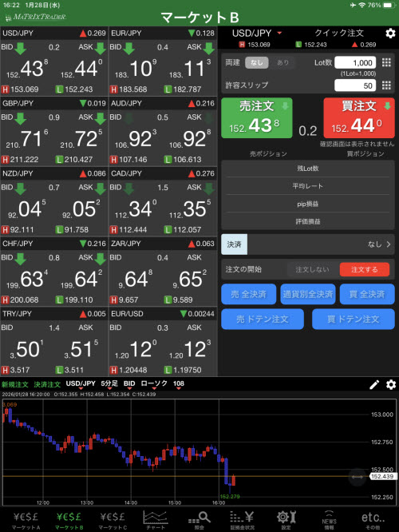Open Lot count keypad grid icon
Viewport: 399px width, 532px height.
click(x=386, y=62)
